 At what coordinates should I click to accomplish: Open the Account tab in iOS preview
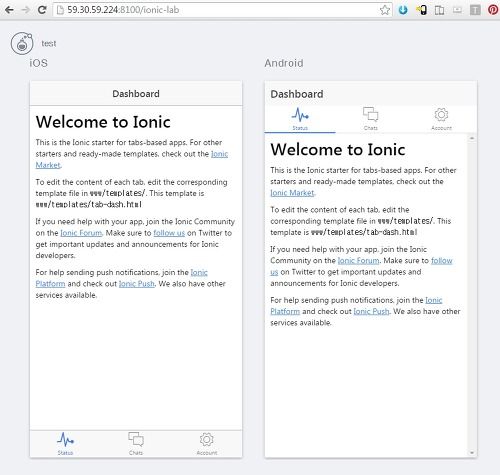207,444
